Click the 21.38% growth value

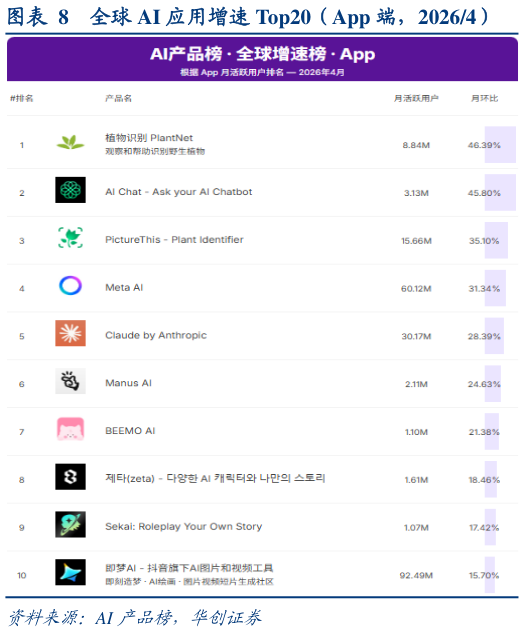pyautogui.click(x=484, y=432)
